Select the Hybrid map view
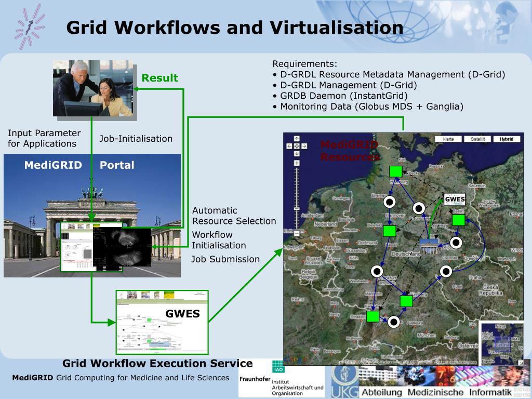532x399 pixels. (507, 139)
